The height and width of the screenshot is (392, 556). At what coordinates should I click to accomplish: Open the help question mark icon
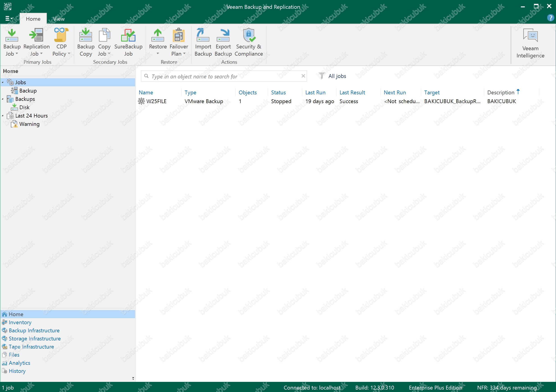[x=550, y=18]
